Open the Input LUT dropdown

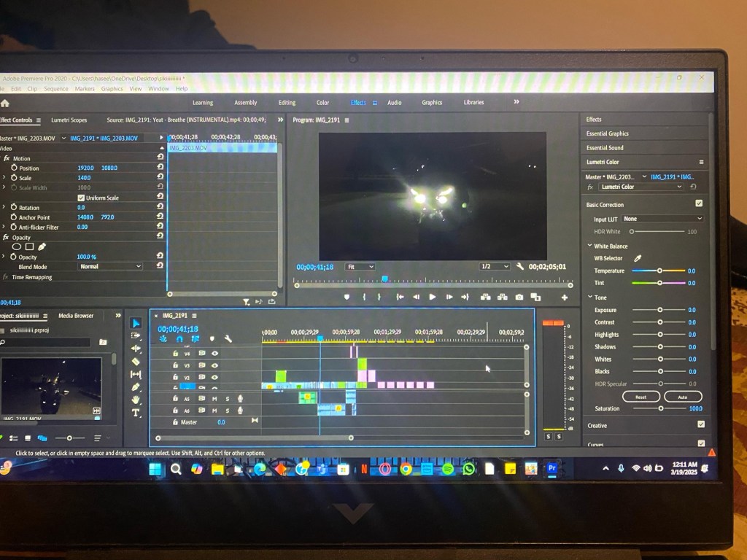pyautogui.click(x=662, y=219)
